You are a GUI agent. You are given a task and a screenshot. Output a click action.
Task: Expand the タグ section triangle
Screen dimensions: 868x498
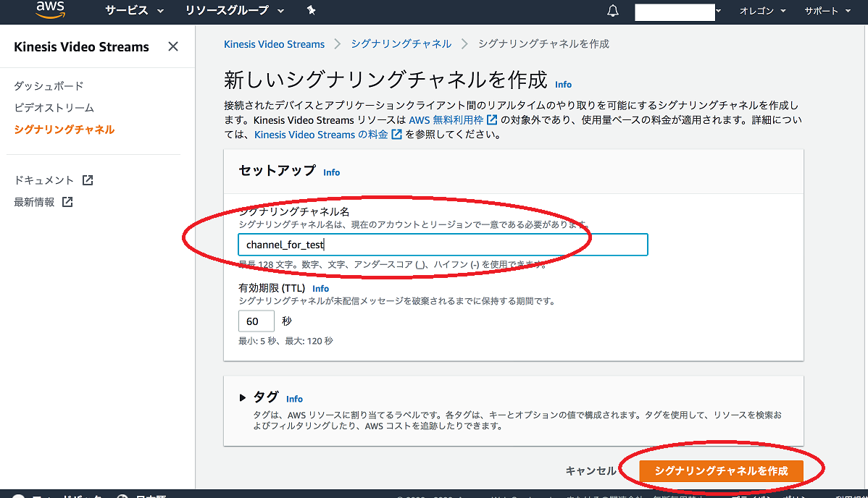coord(243,397)
